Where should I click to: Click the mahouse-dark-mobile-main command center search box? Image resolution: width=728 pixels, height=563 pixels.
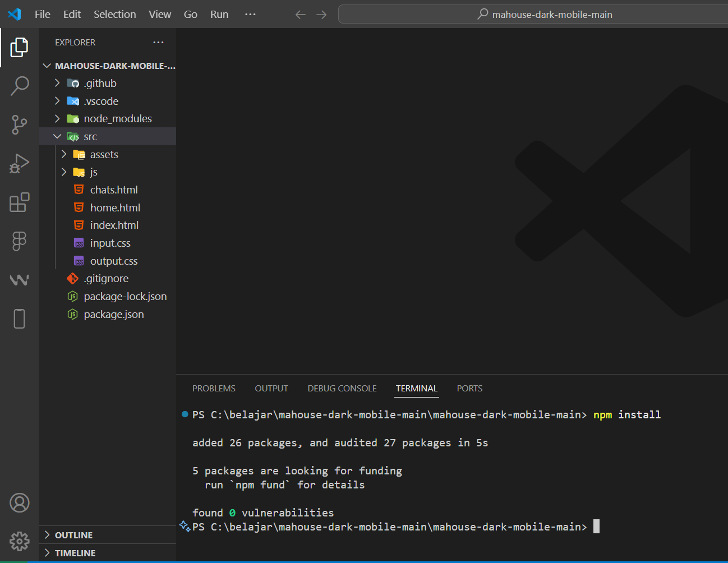coord(533,14)
